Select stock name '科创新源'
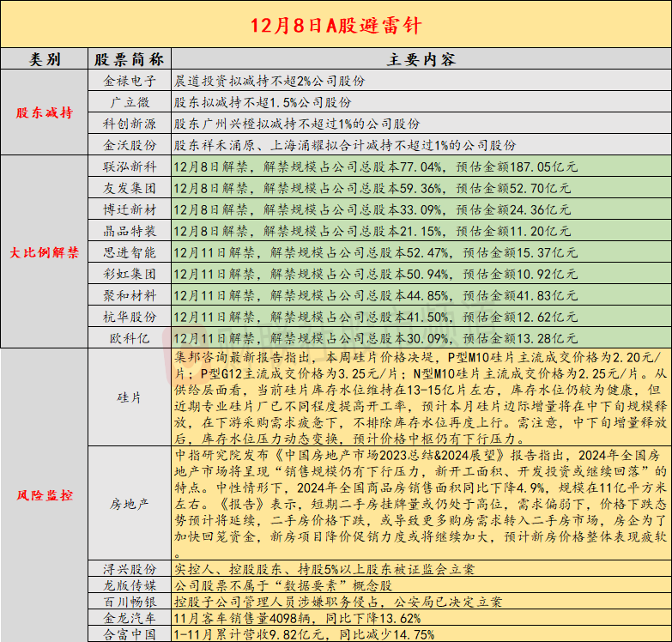 130,124
